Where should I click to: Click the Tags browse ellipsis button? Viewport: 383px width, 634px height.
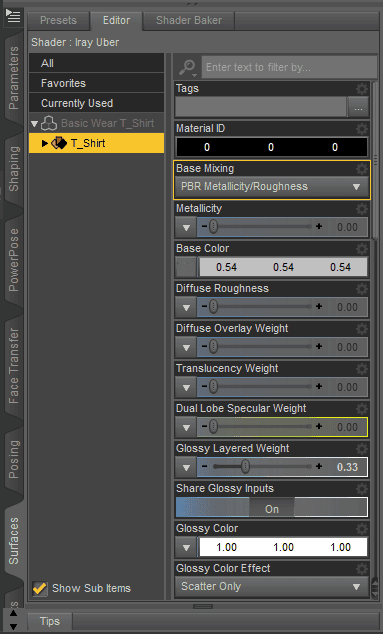tap(358, 108)
